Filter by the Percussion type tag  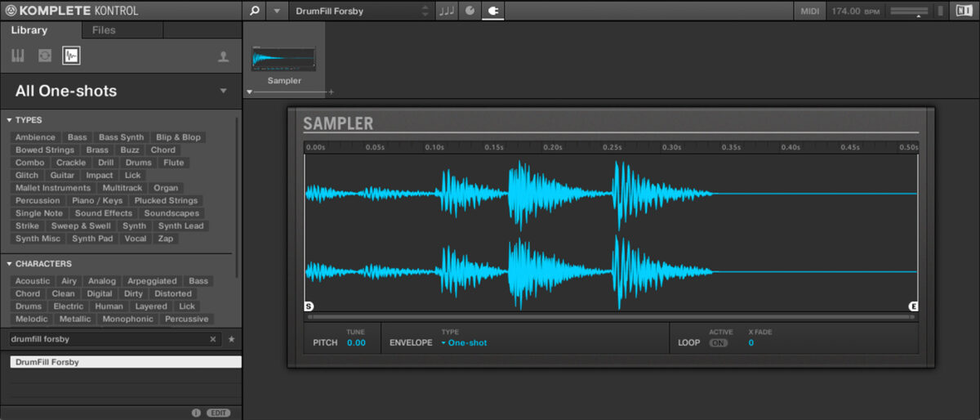coord(38,200)
